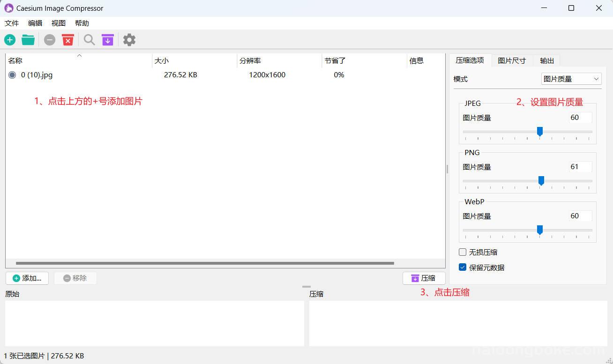Click the WebP quality value field 60
The height and width of the screenshot is (364, 613).
tap(580, 216)
